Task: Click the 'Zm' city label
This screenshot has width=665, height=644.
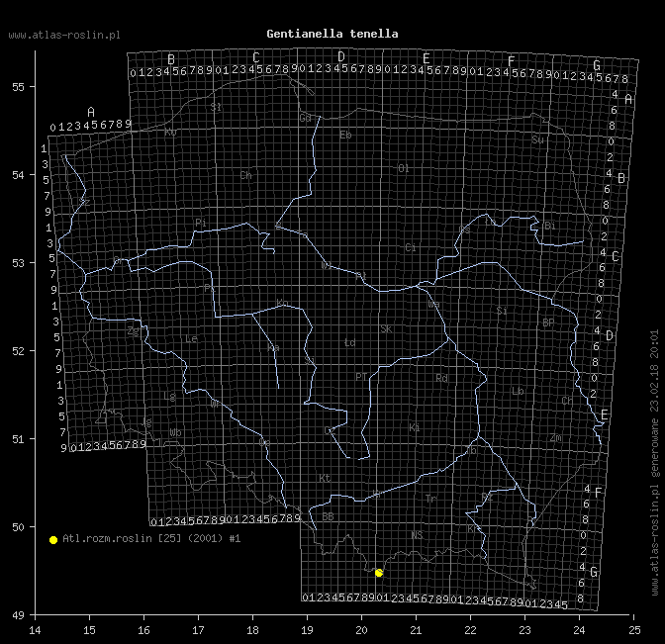Action: pyautogui.click(x=556, y=437)
